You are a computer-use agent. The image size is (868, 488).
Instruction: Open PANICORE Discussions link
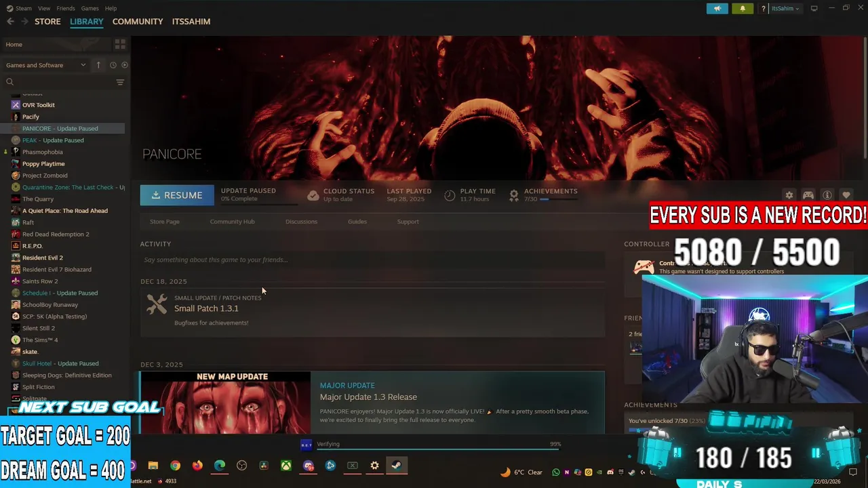click(x=301, y=222)
